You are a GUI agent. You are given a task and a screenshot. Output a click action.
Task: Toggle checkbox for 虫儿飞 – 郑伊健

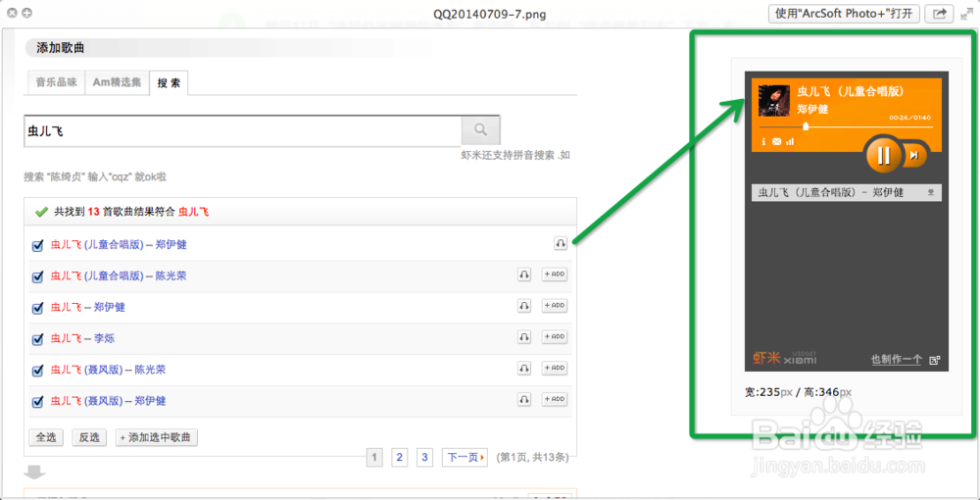click(x=37, y=308)
